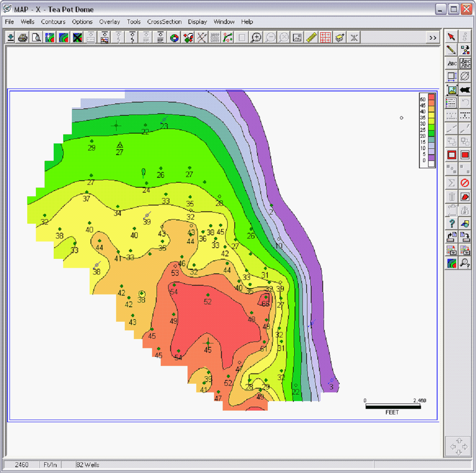Screen dimensions: 476x473
Task: Toggle the red grid overlay icon
Action: point(325,38)
